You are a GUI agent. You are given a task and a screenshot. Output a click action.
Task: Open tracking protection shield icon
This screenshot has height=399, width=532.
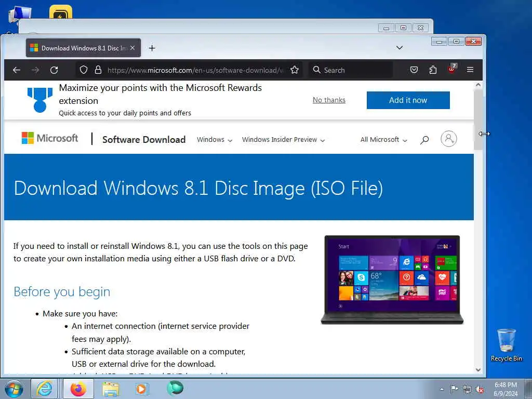84,70
